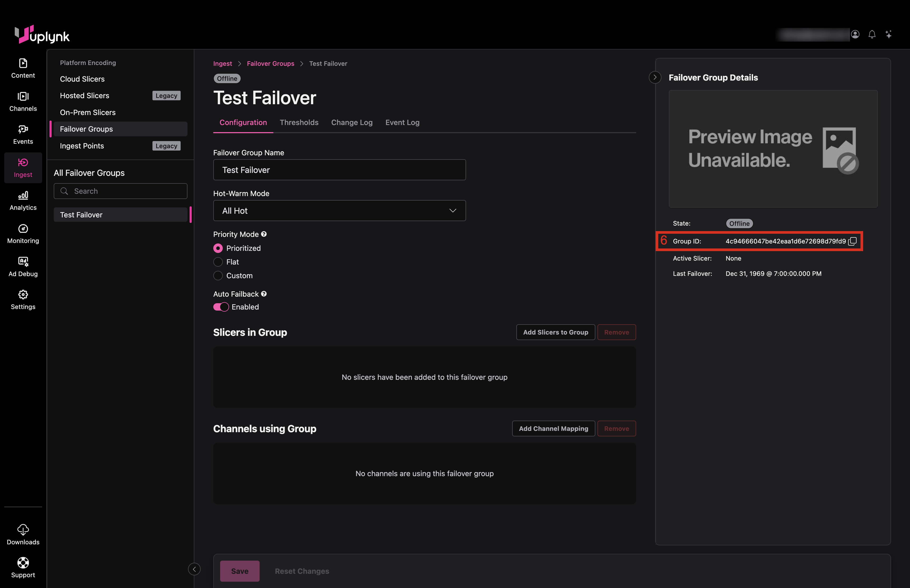This screenshot has width=910, height=588.
Task: Copy the Group ID to clipboard
Action: click(x=852, y=241)
